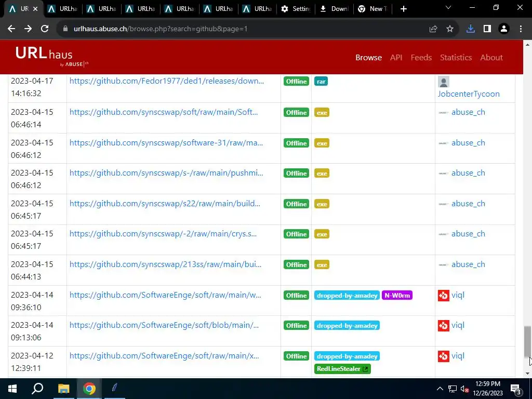
Task: Show hidden system tray icons
Action: click(440, 389)
